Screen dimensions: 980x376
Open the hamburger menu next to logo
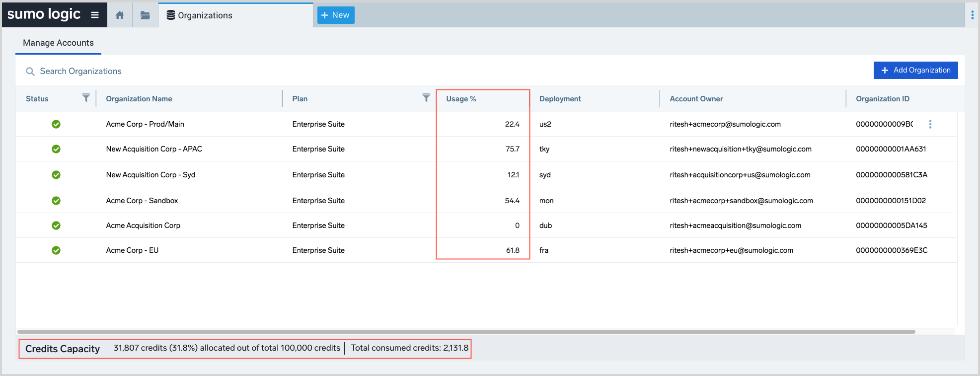[x=95, y=15]
